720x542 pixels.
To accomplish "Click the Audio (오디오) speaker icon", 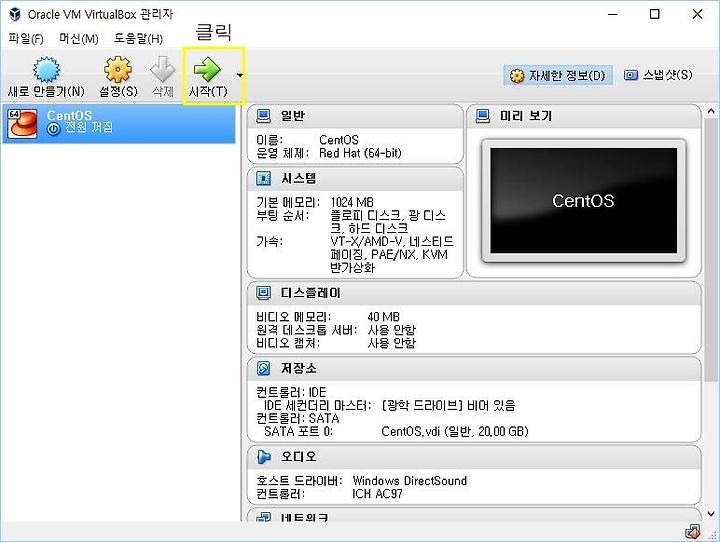I will click(263, 456).
